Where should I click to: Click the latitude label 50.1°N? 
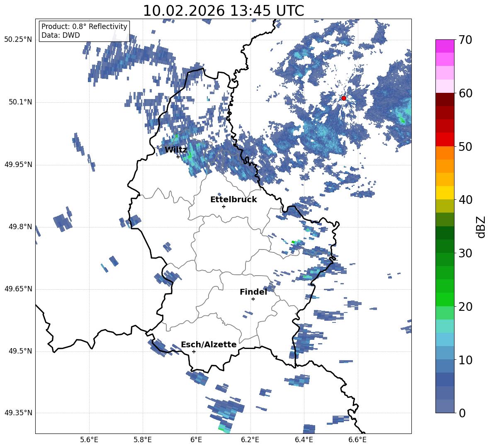(20, 102)
